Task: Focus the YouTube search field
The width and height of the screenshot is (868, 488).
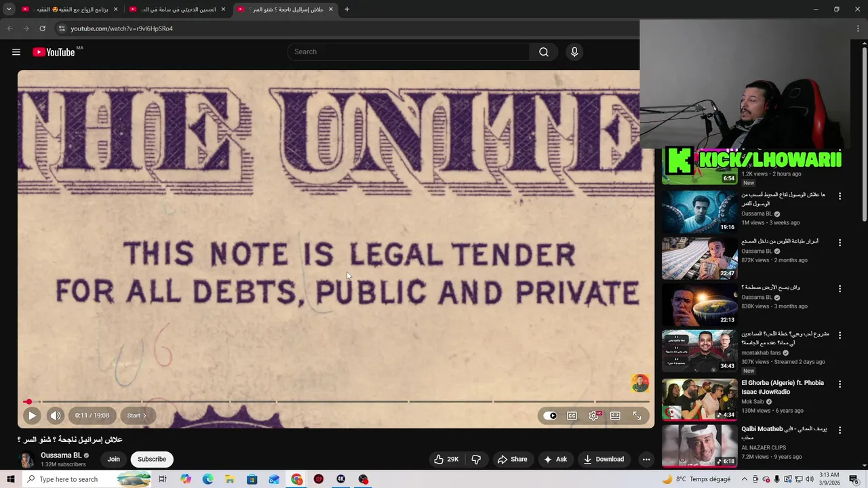Action: [408, 52]
